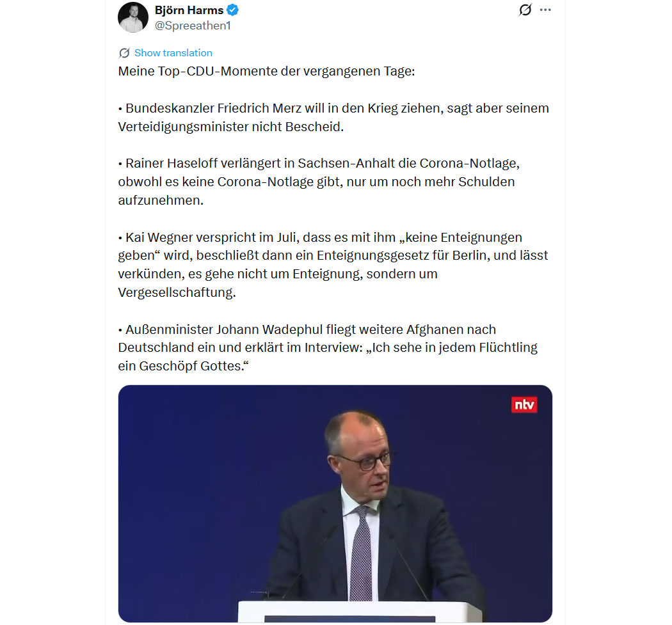Visit the @Spreeathen1 handle
Screen dimensions: 672x625
point(193,26)
